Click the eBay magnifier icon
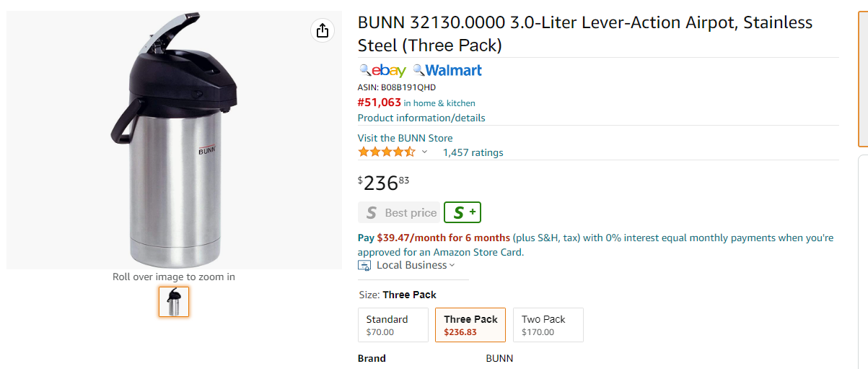This screenshot has width=868, height=369. 365,70
